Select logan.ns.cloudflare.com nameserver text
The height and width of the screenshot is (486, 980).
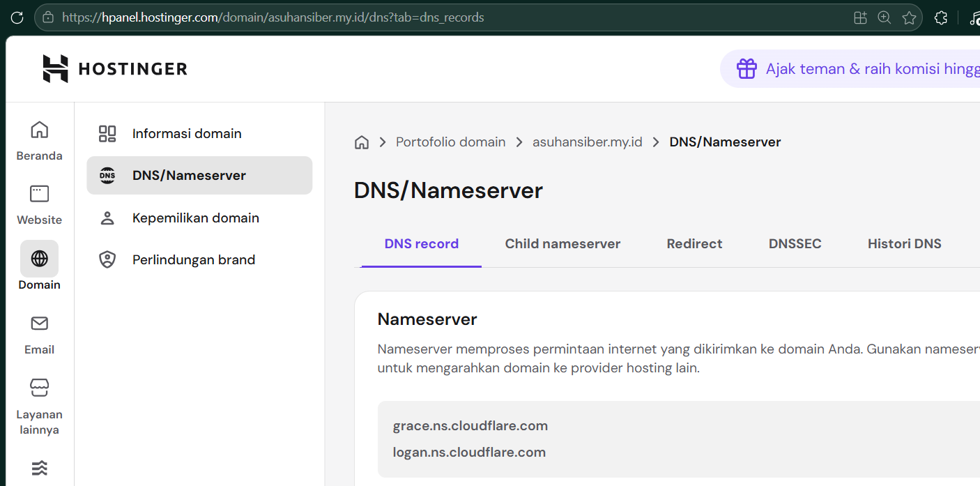coord(468,453)
